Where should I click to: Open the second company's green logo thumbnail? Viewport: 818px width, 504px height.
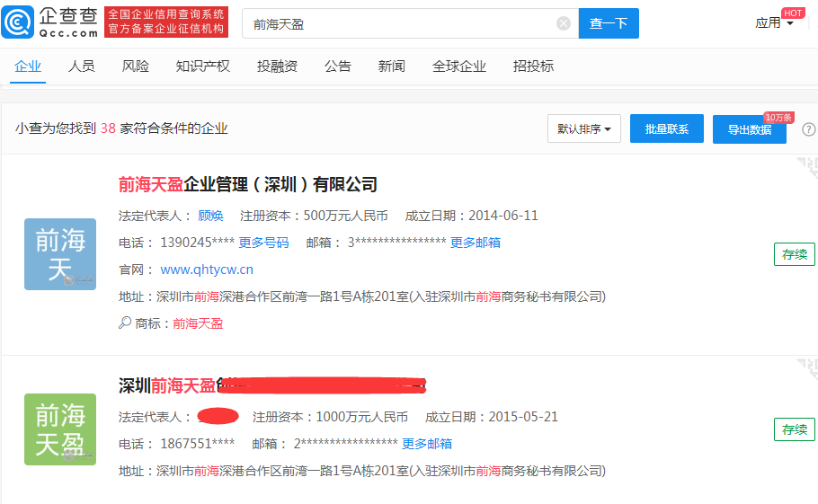click(x=60, y=429)
